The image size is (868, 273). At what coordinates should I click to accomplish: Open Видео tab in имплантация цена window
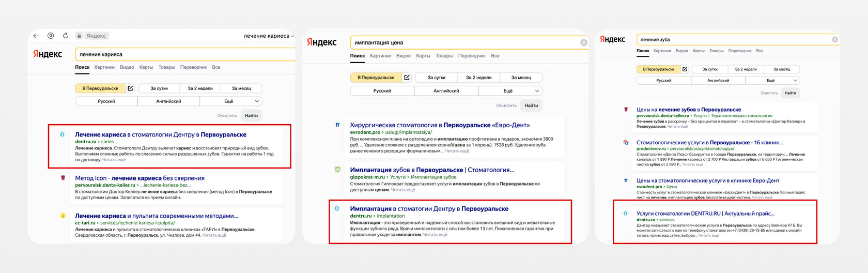[x=403, y=56]
